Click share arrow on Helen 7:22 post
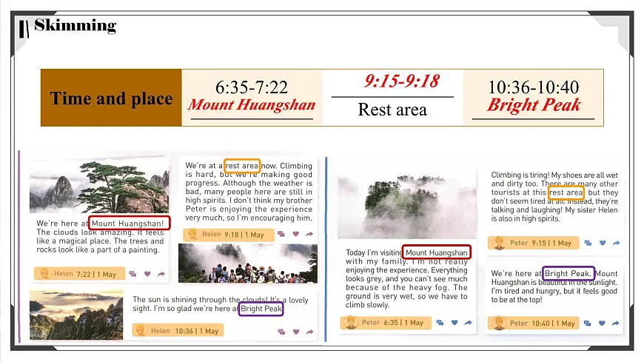Image resolution: width=644 pixels, height=362 pixels. 161,274
